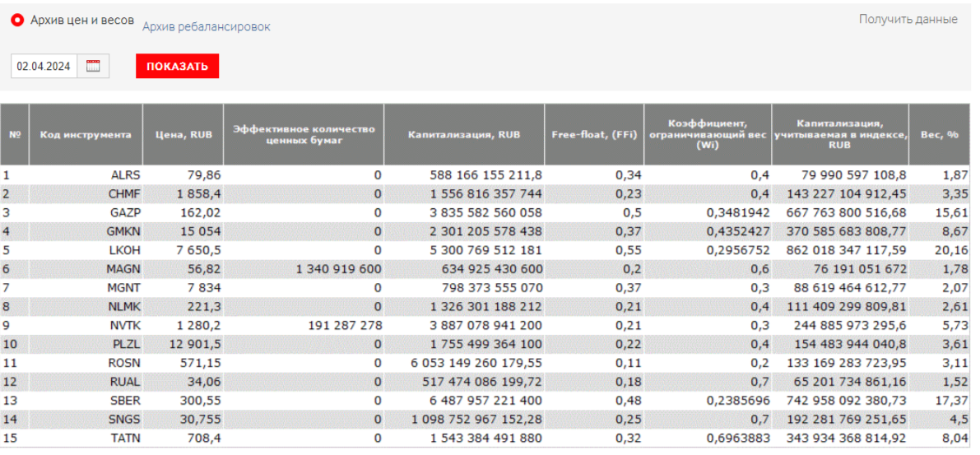Open the 'Архив ребалансировок' link

[207, 27]
